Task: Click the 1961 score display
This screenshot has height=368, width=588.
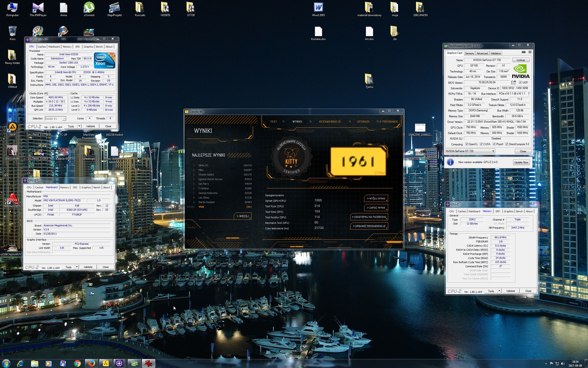Action: (x=358, y=161)
